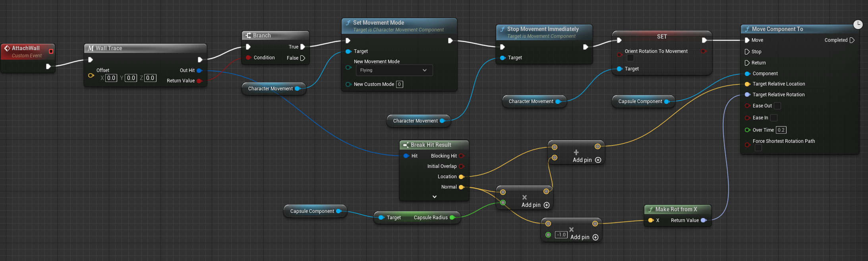Click the Make Rot from X Return Value pin
Viewport: 868px width, 261px height.
click(704, 220)
